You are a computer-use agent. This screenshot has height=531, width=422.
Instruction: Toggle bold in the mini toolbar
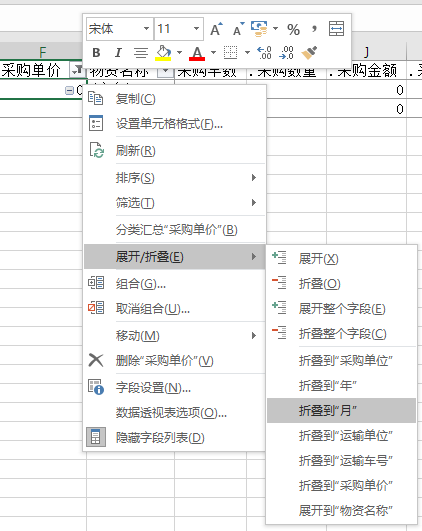click(96, 53)
